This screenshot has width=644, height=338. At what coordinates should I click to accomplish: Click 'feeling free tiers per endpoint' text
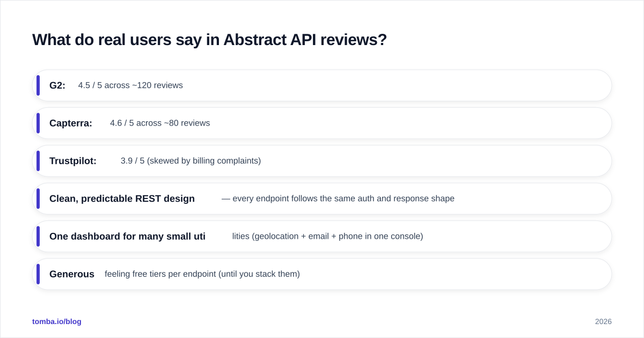click(202, 274)
